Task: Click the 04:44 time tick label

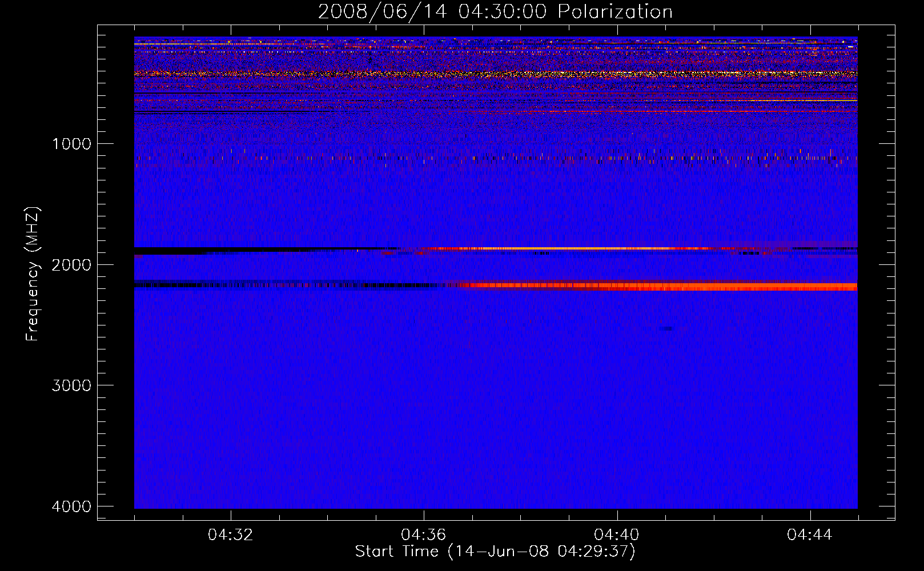Action: tap(810, 535)
